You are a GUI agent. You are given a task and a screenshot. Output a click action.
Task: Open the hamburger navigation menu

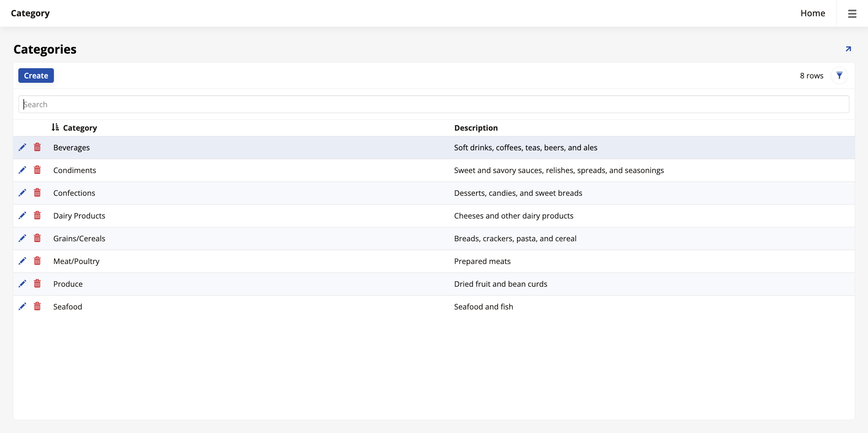[x=852, y=13]
